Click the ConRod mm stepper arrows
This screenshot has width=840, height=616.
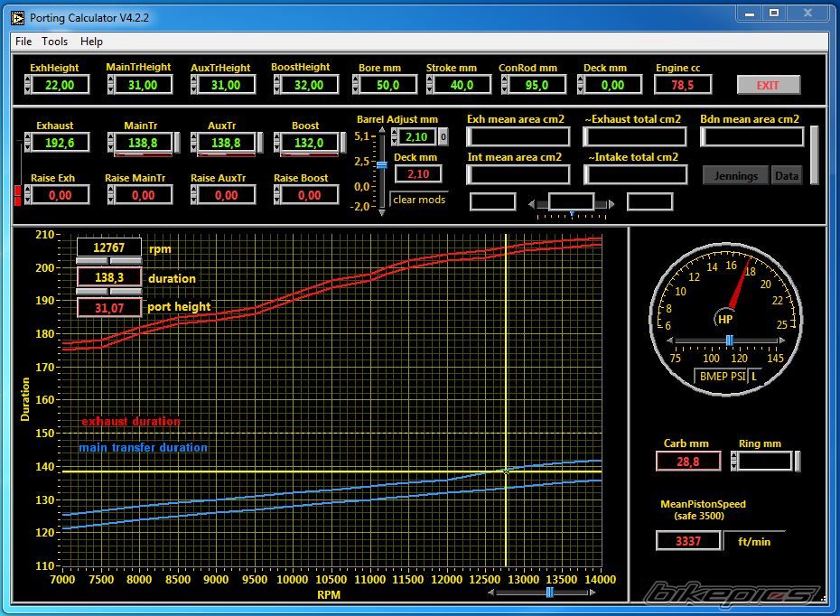pos(505,85)
